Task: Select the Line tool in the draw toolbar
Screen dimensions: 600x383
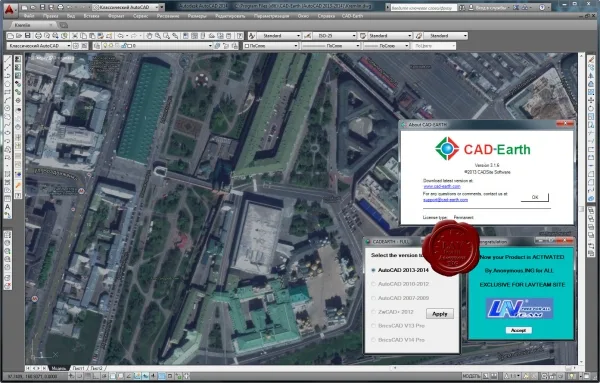Action: click(7, 60)
